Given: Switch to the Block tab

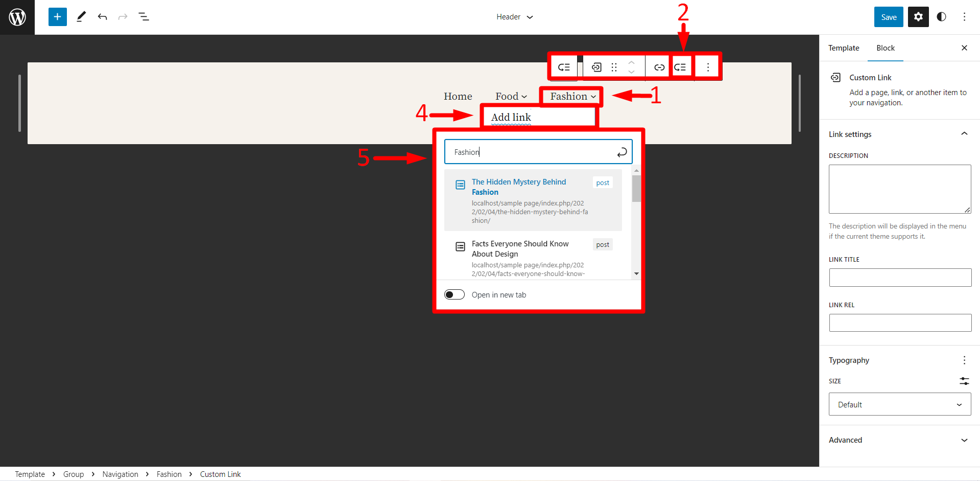Looking at the screenshot, I should click(x=886, y=48).
